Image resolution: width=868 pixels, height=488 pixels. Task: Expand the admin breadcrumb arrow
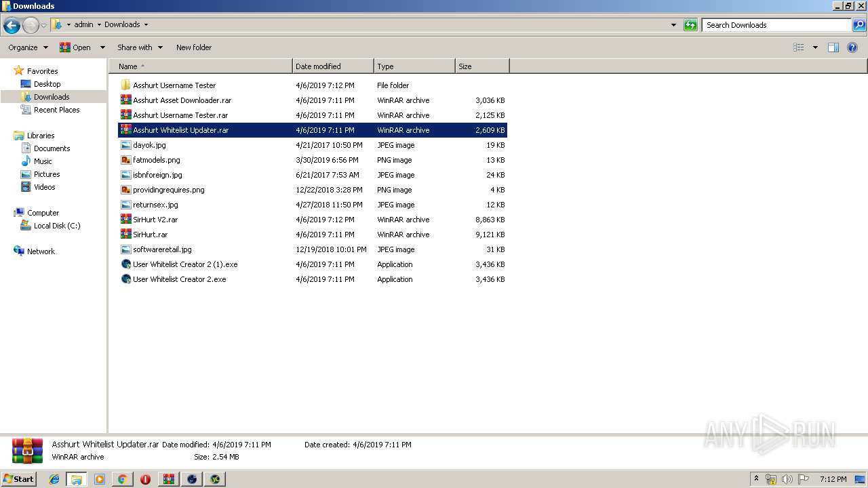(x=99, y=24)
